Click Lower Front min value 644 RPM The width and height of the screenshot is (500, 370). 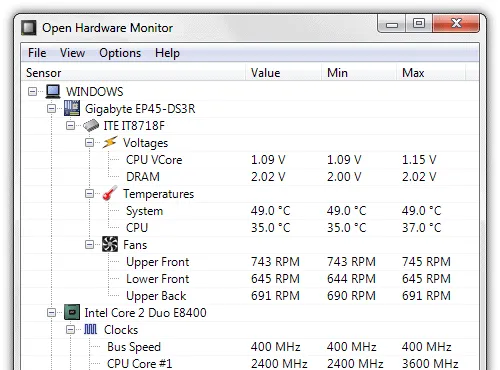(x=351, y=279)
